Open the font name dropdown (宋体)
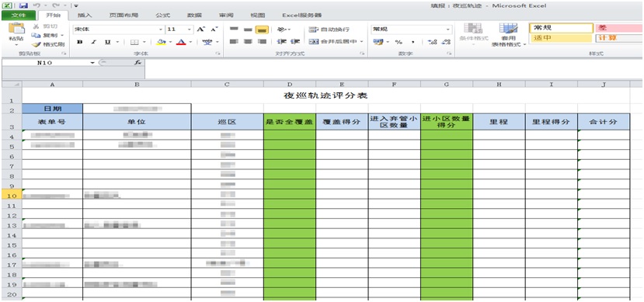Screen dimensions: 644x302 pos(161,30)
